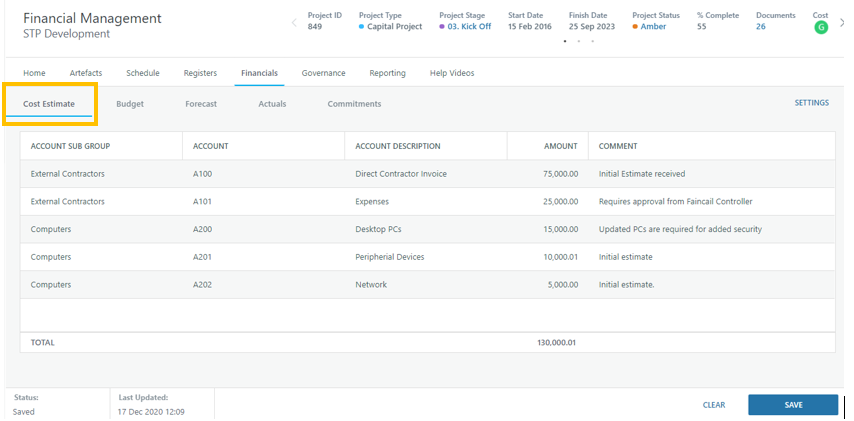
Task: Click Computers in the A202 row
Action: [51, 285]
